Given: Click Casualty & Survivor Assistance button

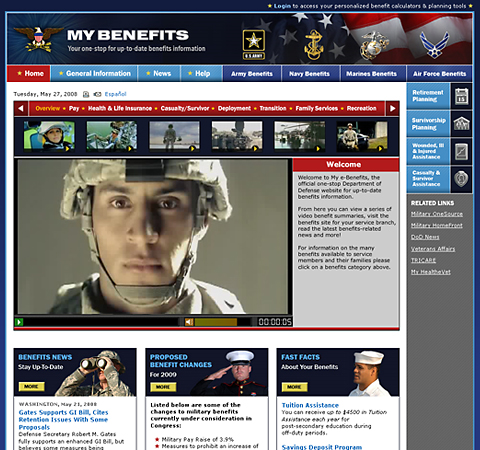Looking at the screenshot, I should [x=428, y=179].
